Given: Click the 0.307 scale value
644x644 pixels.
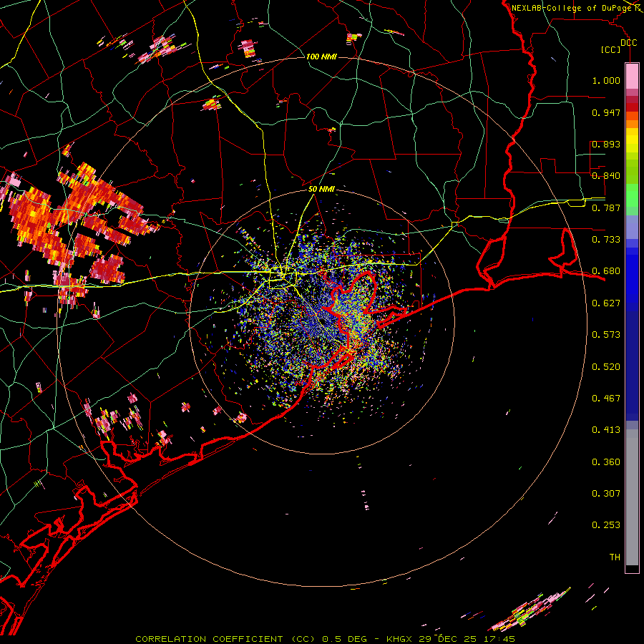Looking at the screenshot, I should 606,494.
